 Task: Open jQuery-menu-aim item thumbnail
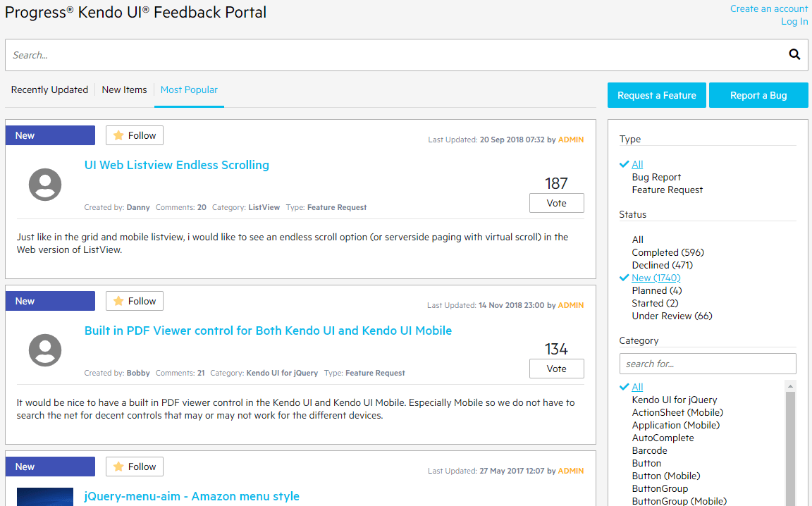coord(45,497)
